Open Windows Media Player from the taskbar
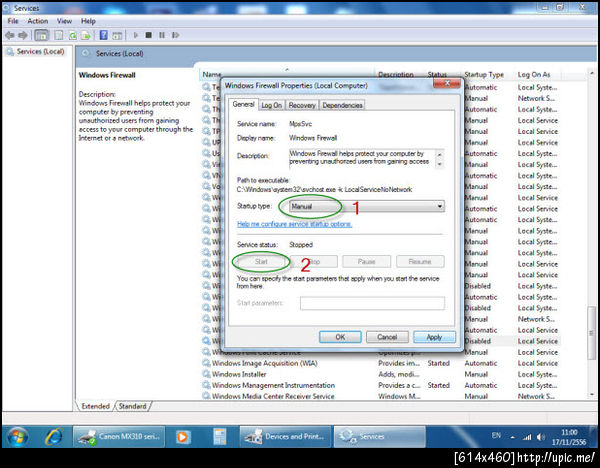Image resolution: width=600 pixels, height=468 pixels. pos(183,437)
